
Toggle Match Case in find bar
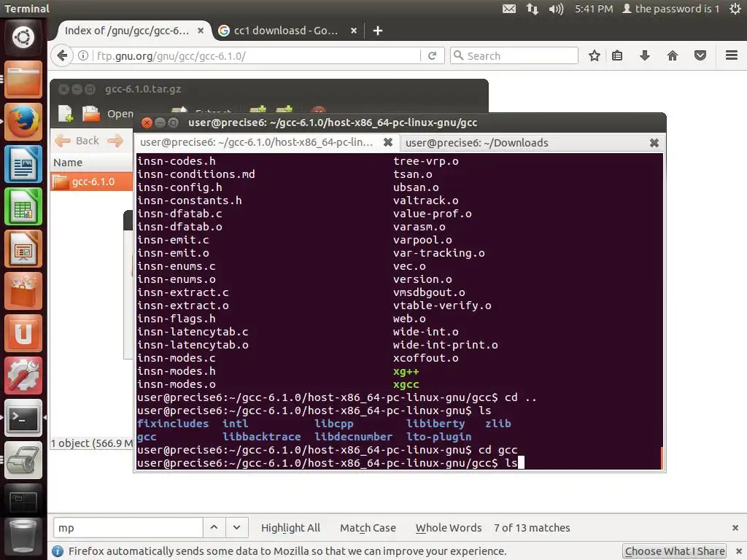368,528
